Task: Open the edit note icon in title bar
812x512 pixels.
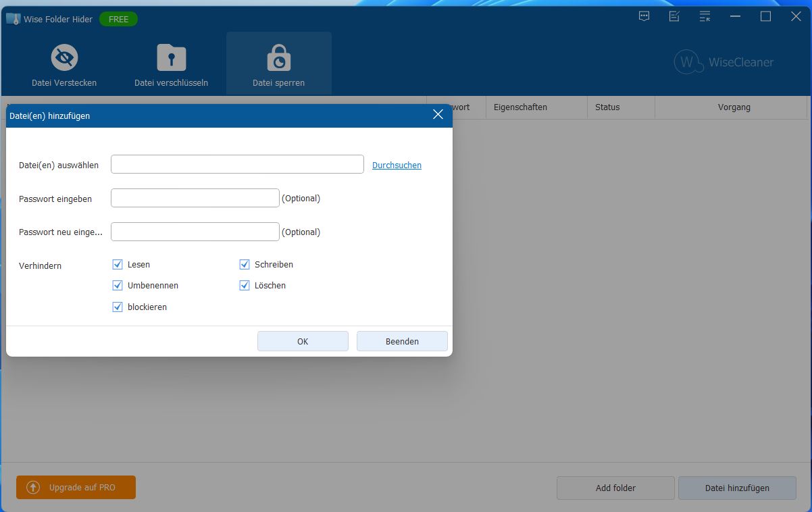Action: [x=674, y=16]
